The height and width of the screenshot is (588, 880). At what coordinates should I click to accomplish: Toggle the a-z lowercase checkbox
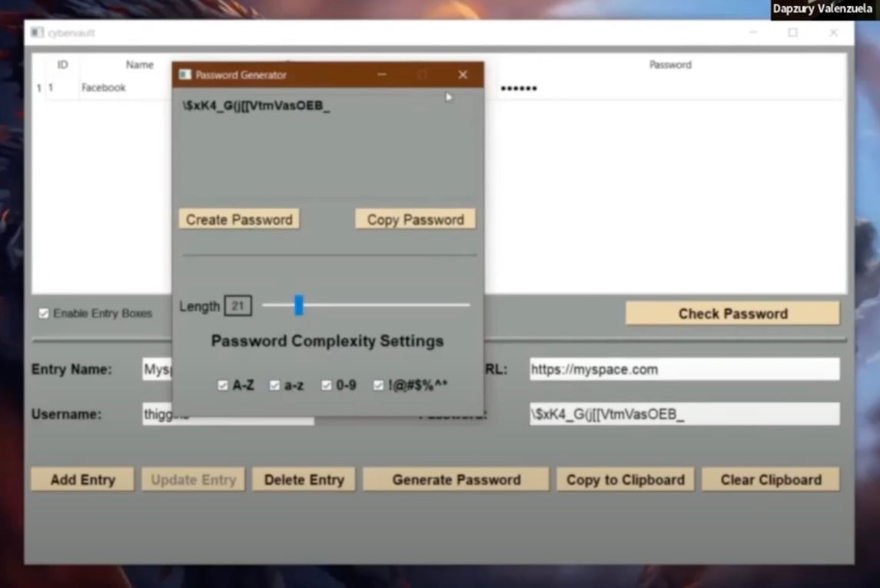click(274, 386)
